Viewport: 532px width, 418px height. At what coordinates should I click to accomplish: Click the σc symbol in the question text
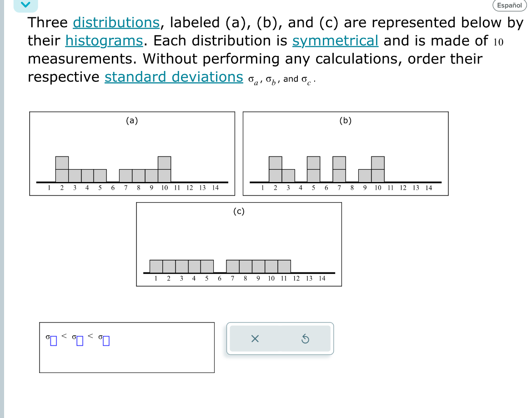[x=306, y=80]
